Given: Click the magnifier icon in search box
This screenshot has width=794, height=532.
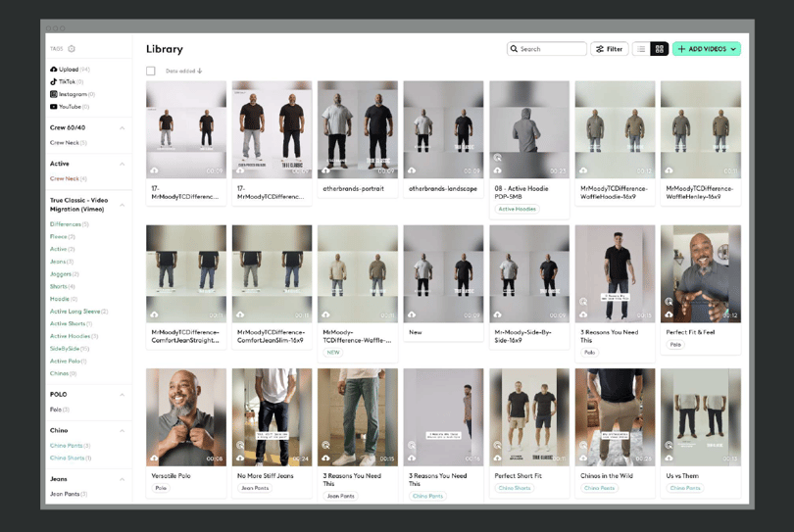Looking at the screenshot, I should pyautogui.click(x=514, y=49).
